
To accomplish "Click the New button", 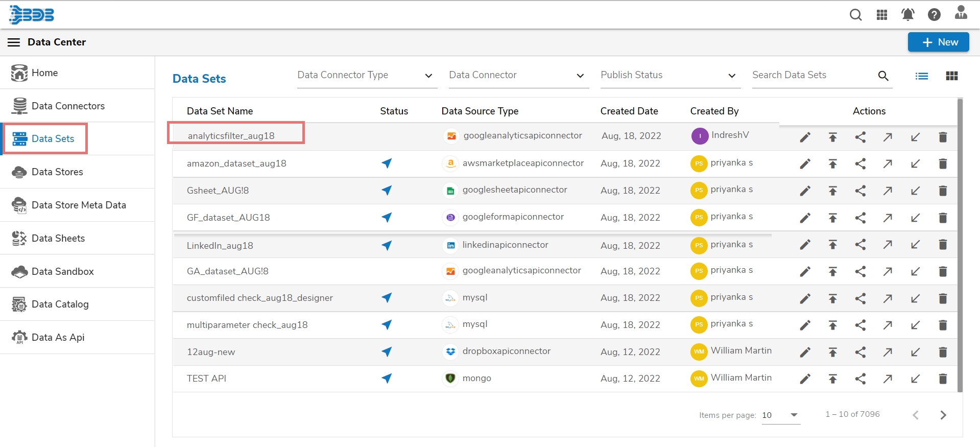I will pyautogui.click(x=938, y=42).
